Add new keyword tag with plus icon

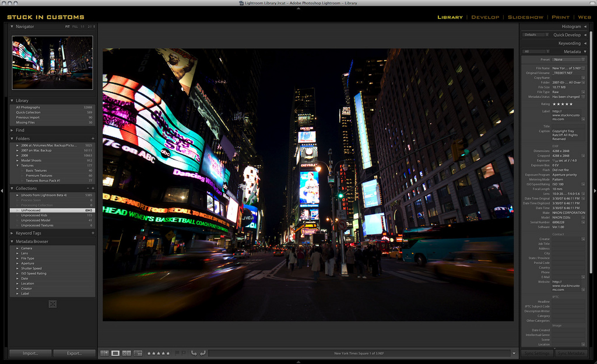(93, 233)
